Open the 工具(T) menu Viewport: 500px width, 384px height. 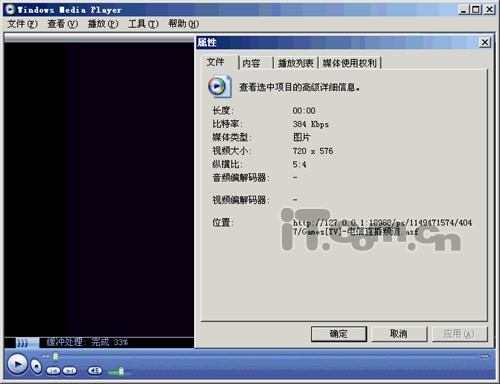coord(143,24)
